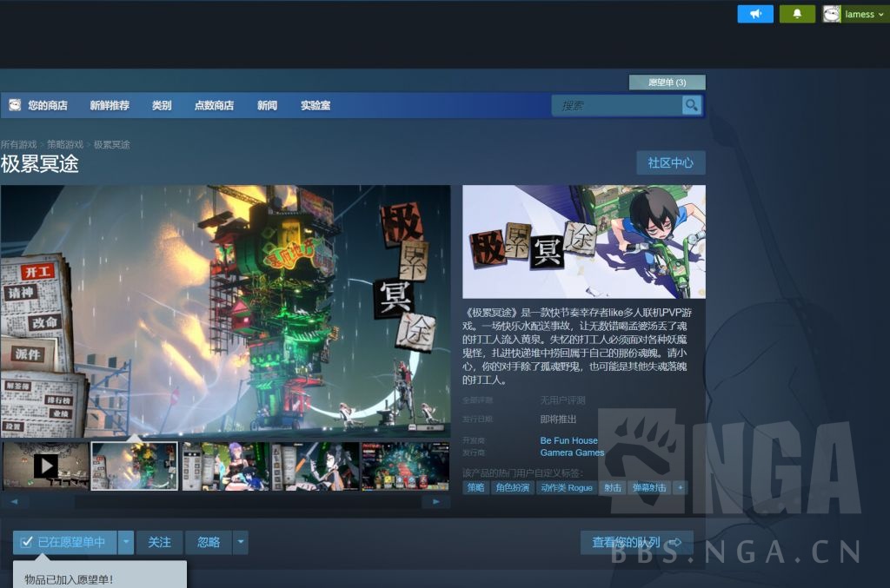
Task: Select the 动作类 Rogue tag
Action: [567, 487]
